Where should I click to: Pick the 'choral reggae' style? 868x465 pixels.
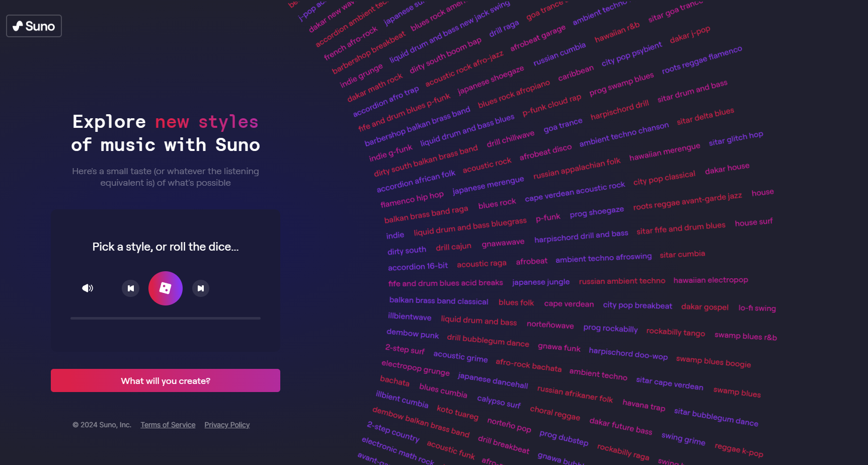tap(555, 413)
